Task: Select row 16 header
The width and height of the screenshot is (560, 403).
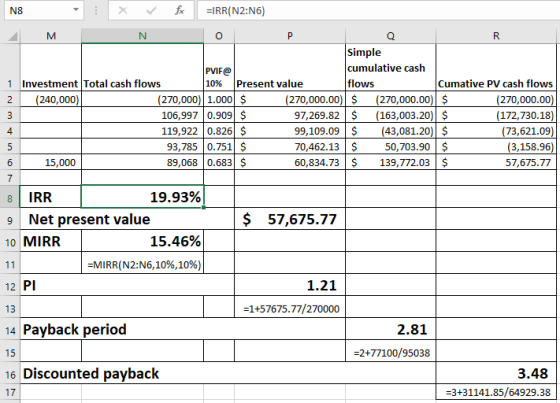Action: [x=10, y=374]
